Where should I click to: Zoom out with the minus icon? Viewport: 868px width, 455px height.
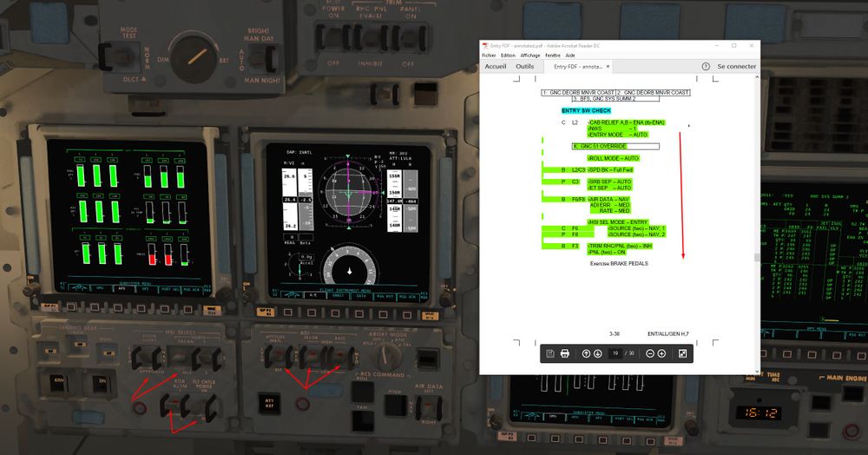[650, 353]
